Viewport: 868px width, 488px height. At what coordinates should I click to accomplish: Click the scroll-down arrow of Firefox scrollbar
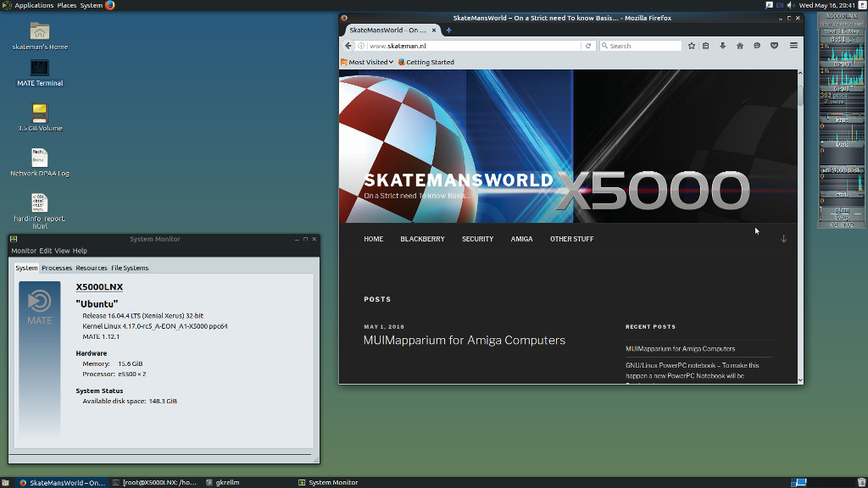pyautogui.click(x=800, y=380)
